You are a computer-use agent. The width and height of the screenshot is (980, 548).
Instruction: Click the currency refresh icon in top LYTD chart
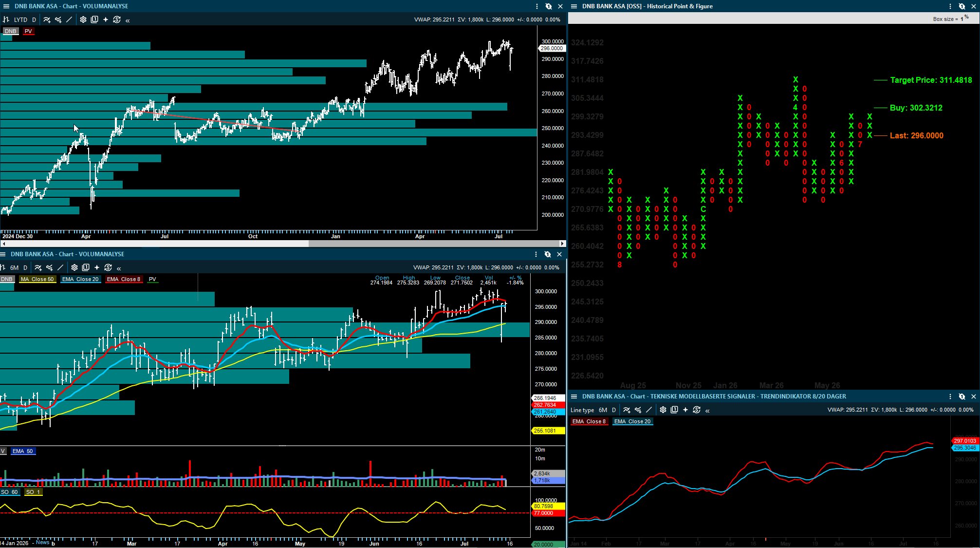pyautogui.click(x=117, y=19)
